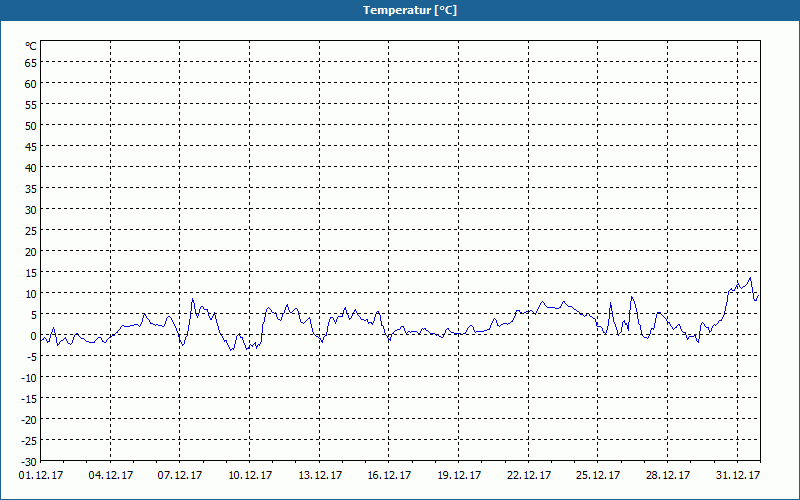Viewport: 800px width, 500px height.
Task: Click the 40 value on the Y-axis
Action: [x=31, y=167]
